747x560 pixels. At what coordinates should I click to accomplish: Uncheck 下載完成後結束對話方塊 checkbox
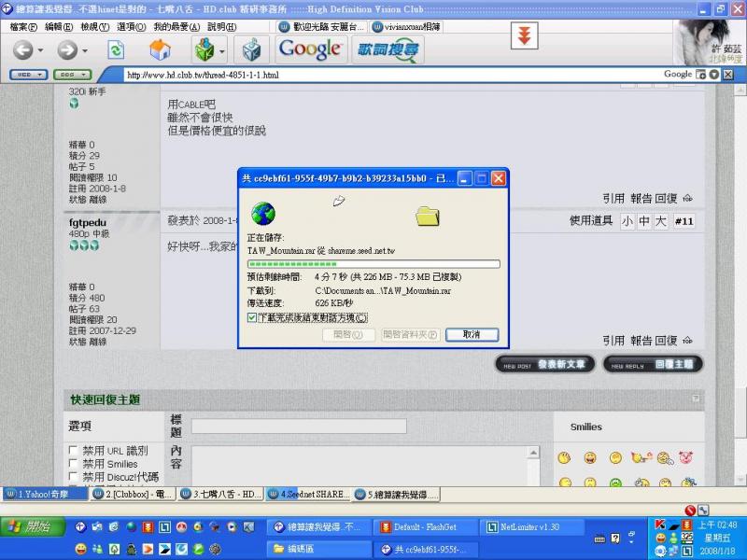click(x=252, y=317)
